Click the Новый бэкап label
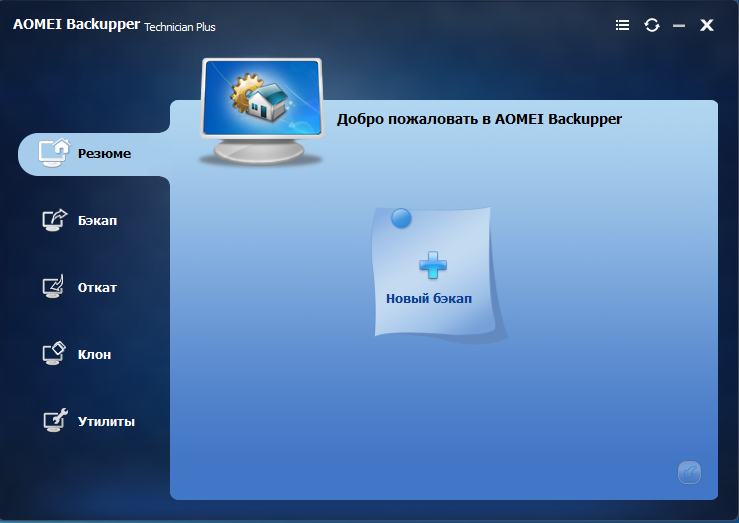 pyautogui.click(x=429, y=299)
